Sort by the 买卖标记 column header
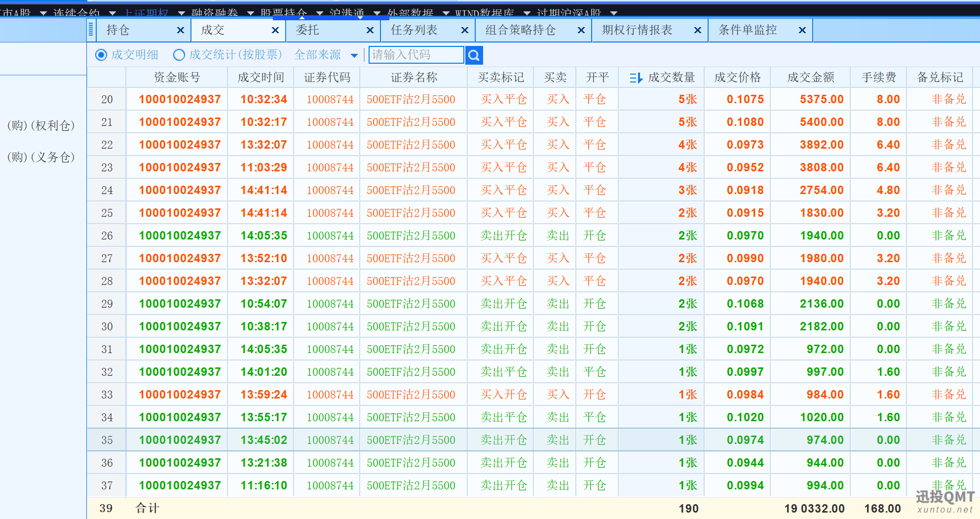This screenshot has height=519, width=980. pyautogui.click(x=501, y=78)
